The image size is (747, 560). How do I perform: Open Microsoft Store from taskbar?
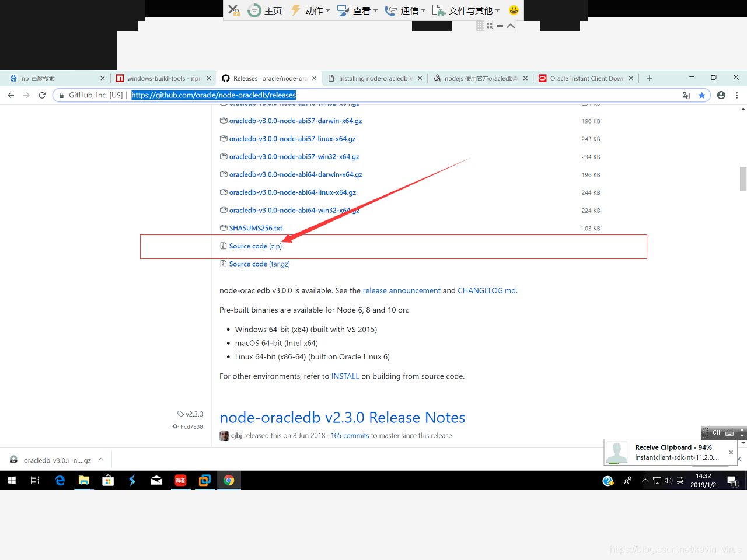(x=108, y=481)
